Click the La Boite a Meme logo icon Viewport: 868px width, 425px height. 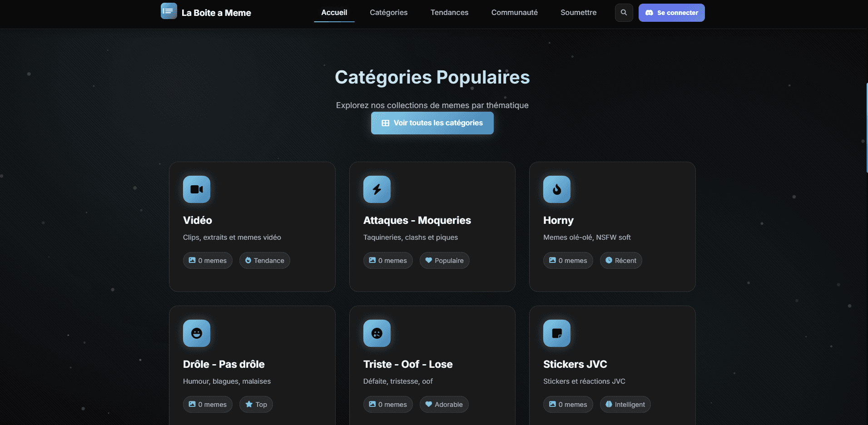tap(169, 11)
